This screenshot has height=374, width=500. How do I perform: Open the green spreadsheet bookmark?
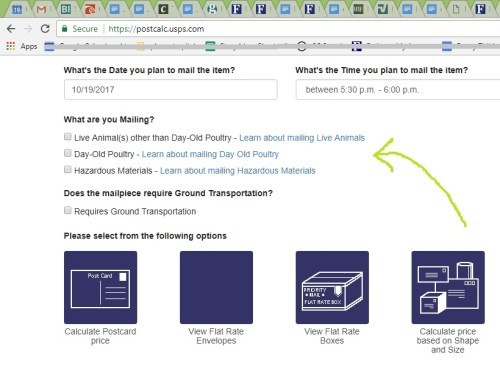[x=210, y=46]
